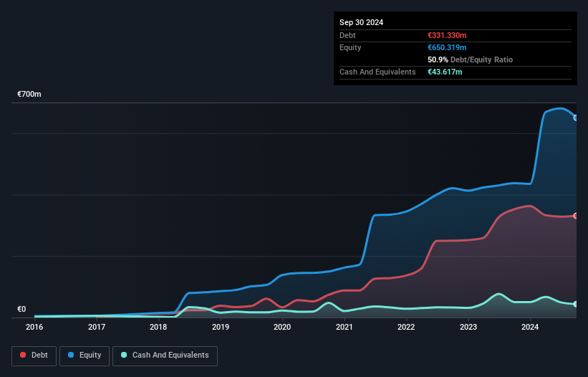Click the Debt row label in tooltip
This screenshot has width=588, height=377.
pos(347,35)
